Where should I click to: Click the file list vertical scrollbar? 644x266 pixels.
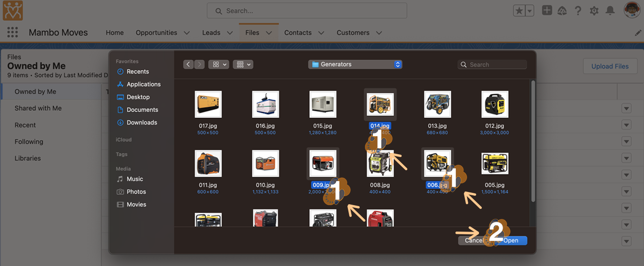click(x=533, y=141)
